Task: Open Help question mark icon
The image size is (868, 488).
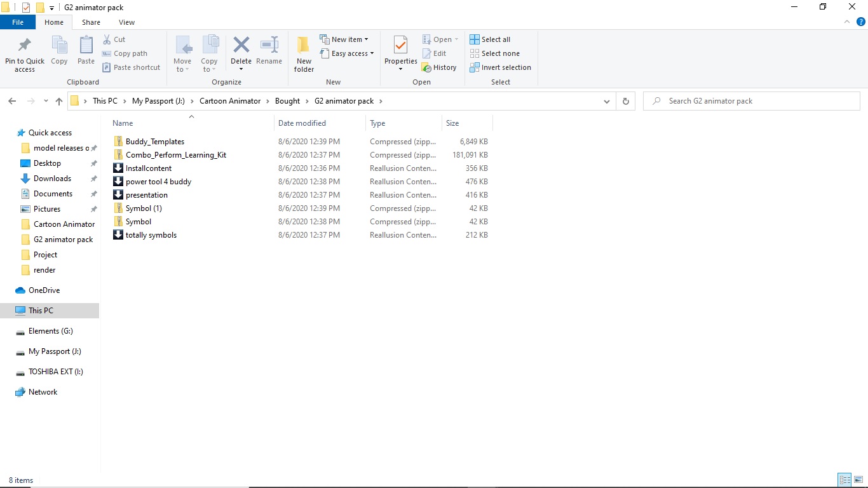Action: (861, 22)
